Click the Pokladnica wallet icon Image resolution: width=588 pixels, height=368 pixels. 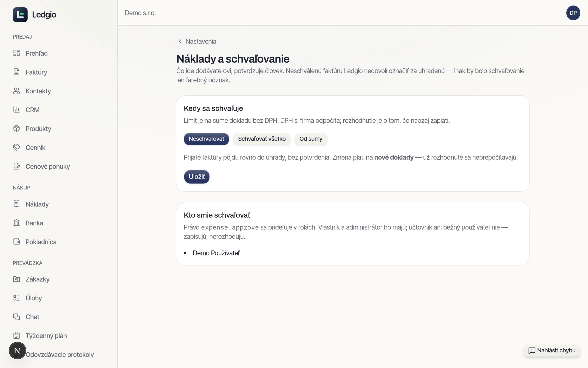pyautogui.click(x=17, y=242)
